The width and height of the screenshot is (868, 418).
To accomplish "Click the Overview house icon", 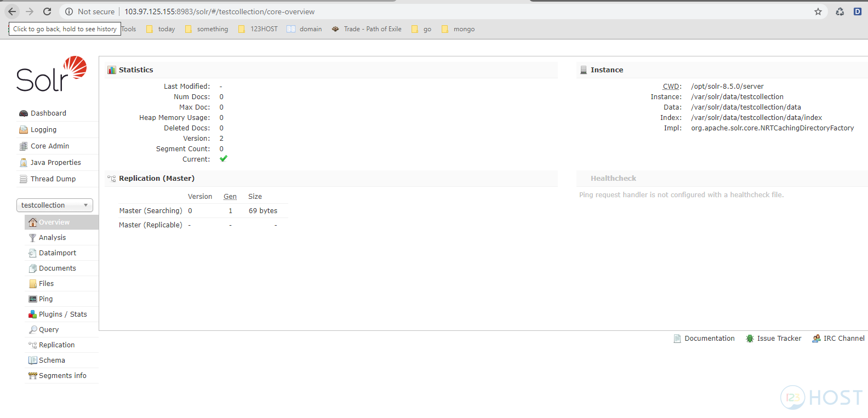I will tap(33, 222).
